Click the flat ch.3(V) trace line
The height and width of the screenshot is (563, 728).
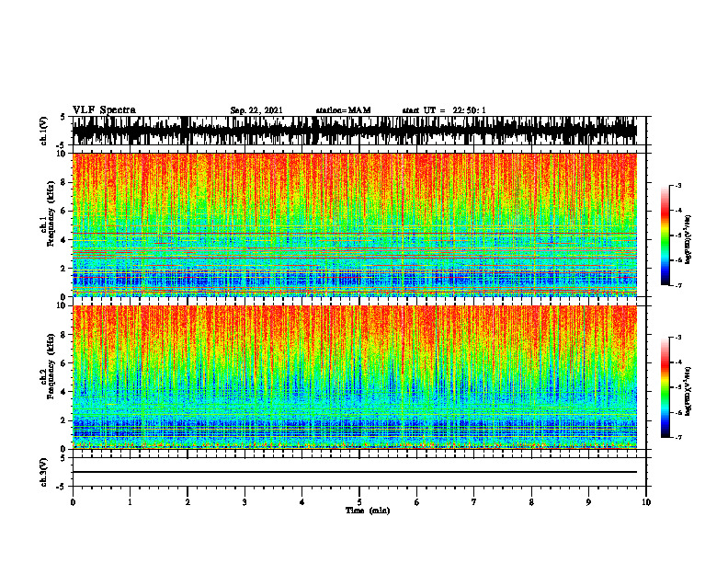355,472
